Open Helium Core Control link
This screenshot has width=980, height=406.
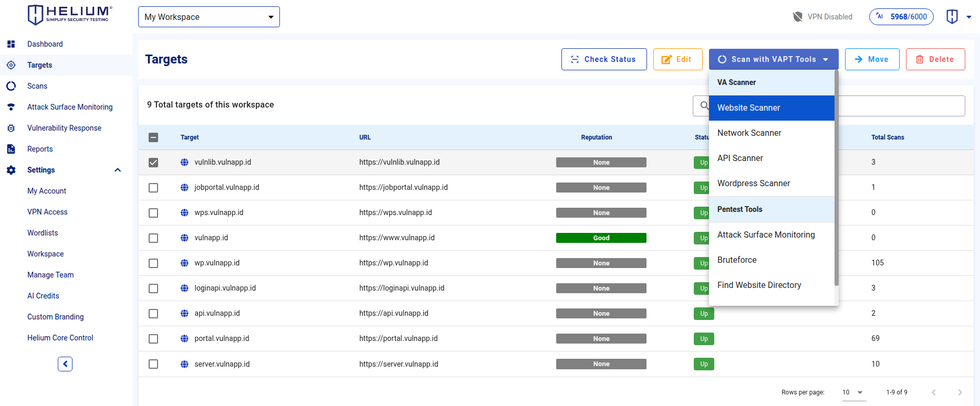coord(60,338)
